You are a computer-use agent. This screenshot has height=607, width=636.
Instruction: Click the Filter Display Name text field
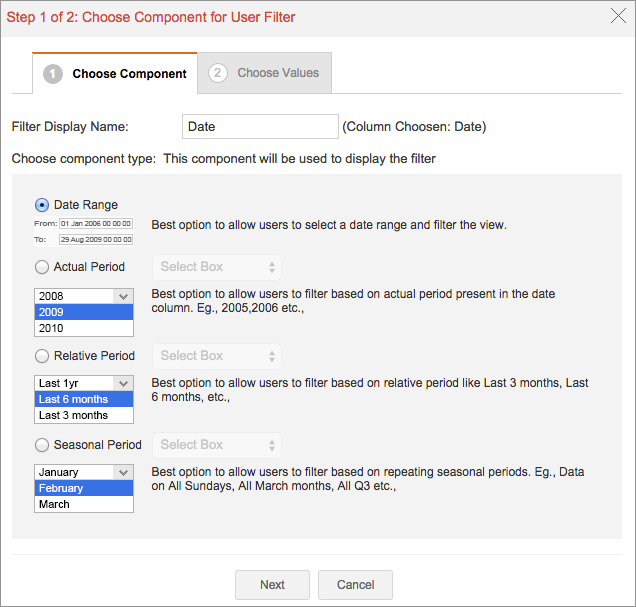(261, 127)
